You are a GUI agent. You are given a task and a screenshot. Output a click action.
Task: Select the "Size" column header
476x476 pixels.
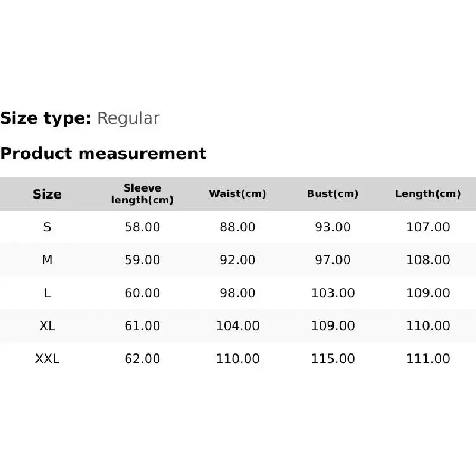47,194
